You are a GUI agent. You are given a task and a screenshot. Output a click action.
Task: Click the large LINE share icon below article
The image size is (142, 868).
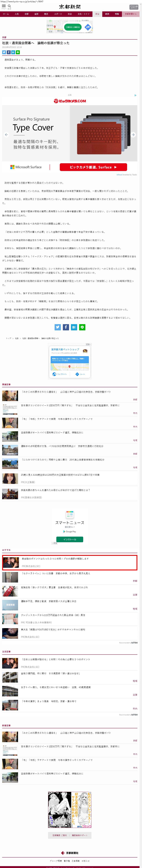pyautogui.click(x=82, y=327)
